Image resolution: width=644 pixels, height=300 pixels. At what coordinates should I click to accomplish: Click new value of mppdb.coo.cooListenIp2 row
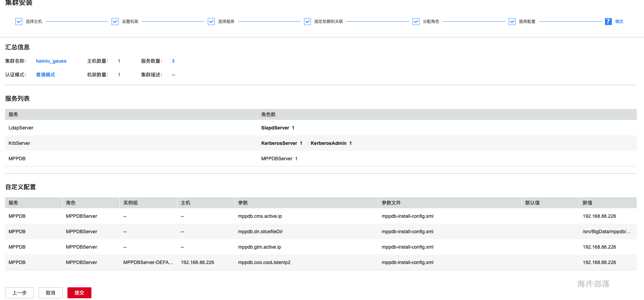click(599, 262)
